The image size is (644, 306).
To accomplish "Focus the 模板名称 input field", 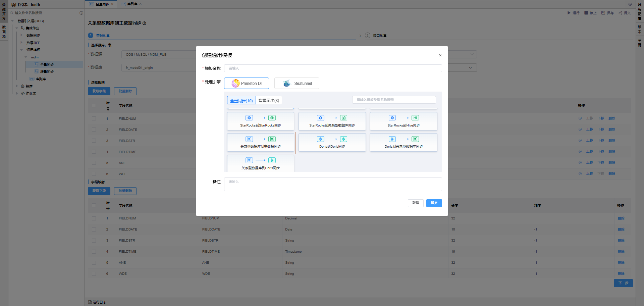I will pyautogui.click(x=332, y=68).
